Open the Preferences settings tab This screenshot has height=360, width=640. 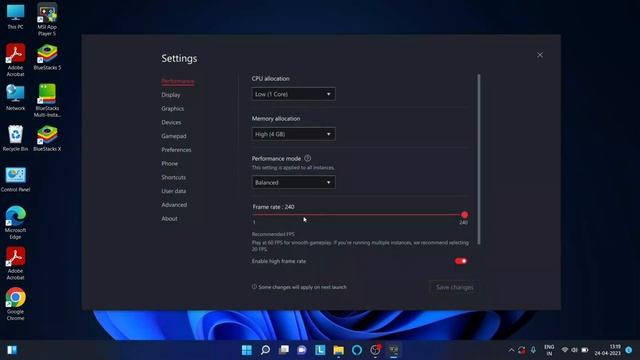(176, 150)
